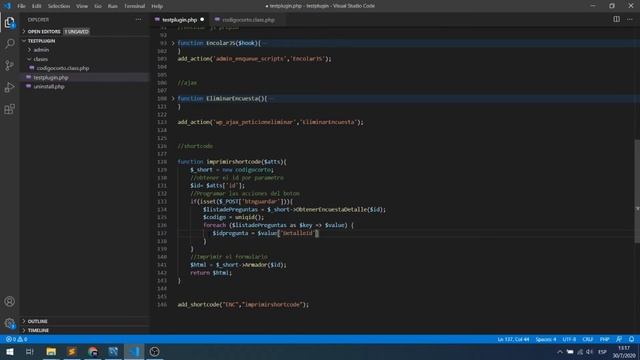Open the Help menu
The width and height of the screenshot is (640, 360).
point(157,6)
